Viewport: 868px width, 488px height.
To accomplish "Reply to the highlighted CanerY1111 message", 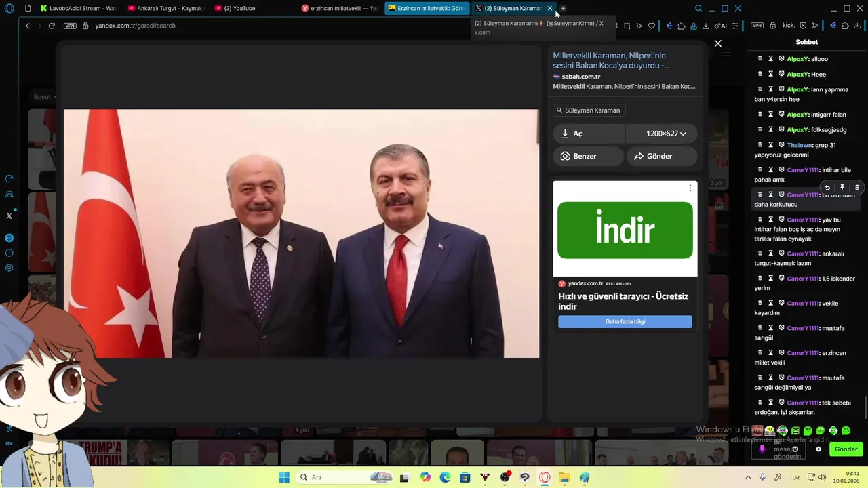I will [x=827, y=188].
